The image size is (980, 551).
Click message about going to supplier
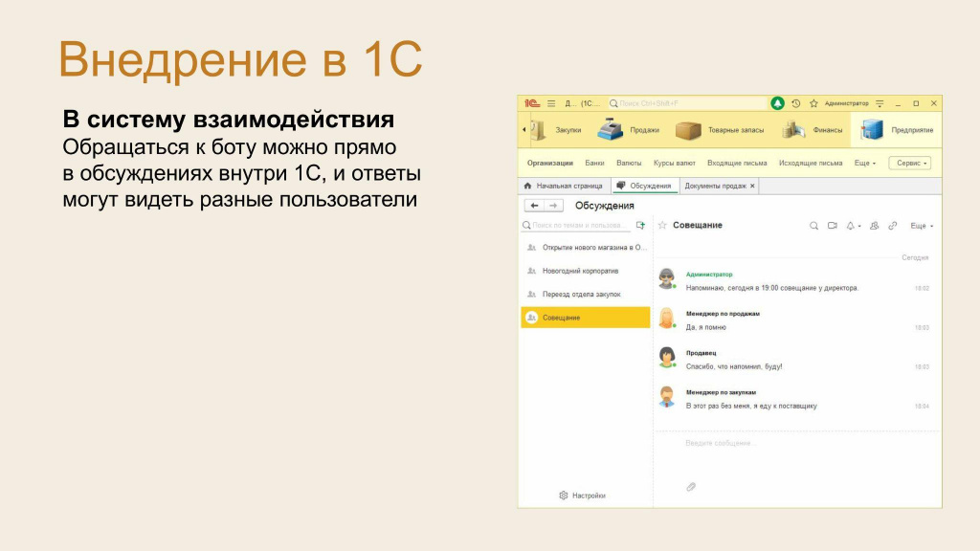(751, 406)
